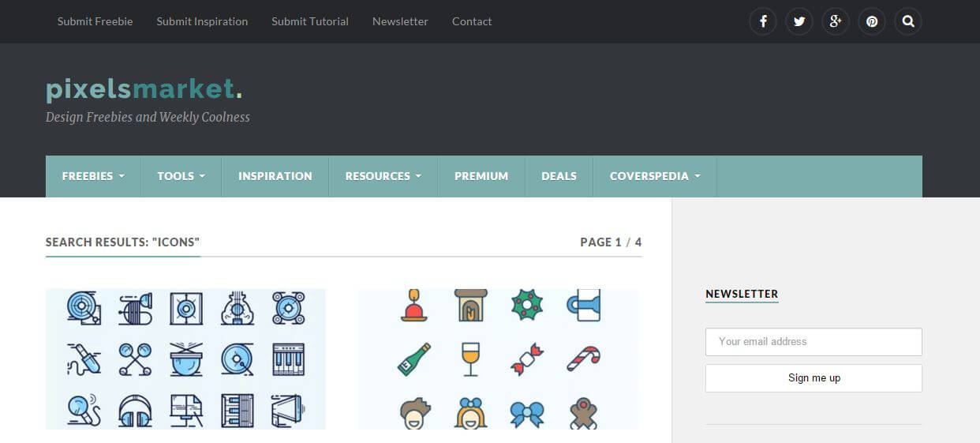Image resolution: width=980 pixels, height=443 pixels.
Task: Click the 'Your email address' field
Action: click(814, 342)
